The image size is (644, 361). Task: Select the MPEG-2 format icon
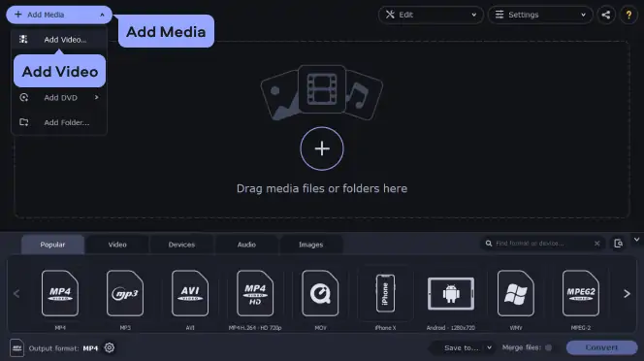tap(581, 293)
